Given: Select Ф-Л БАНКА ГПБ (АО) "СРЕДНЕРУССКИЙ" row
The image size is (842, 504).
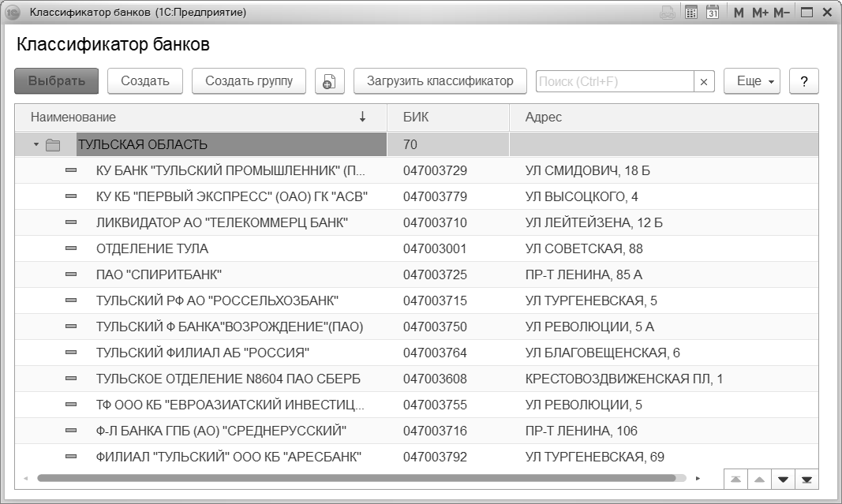Looking at the screenshot, I should click(417, 431).
